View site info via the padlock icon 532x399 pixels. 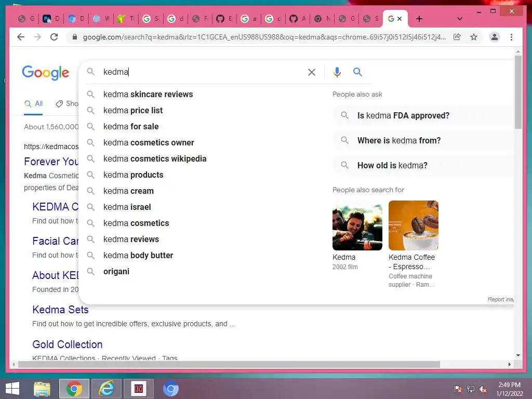pyautogui.click(x=75, y=37)
